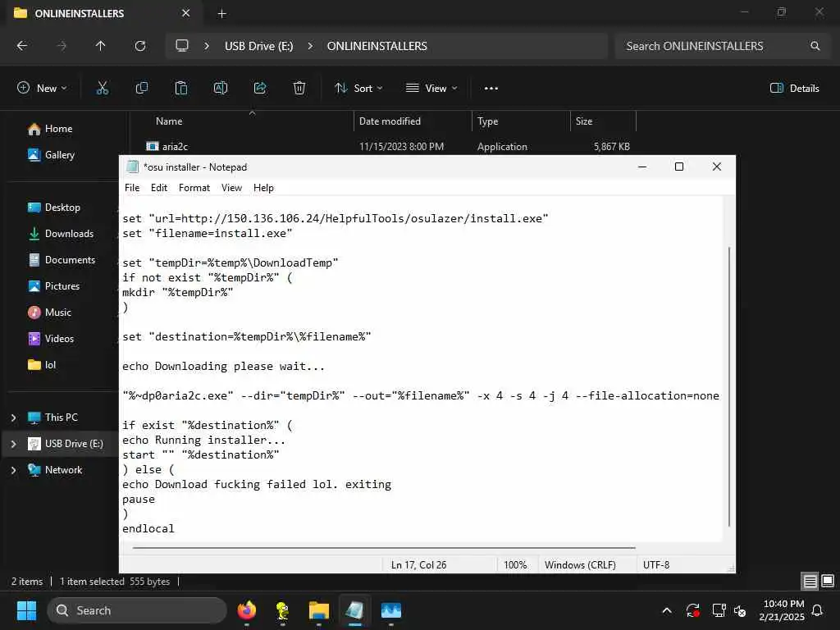Image resolution: width=840 pixels, height=630 pixels.
Task: Expand This PC in navigation pane
Action: [x=13, y=418]
